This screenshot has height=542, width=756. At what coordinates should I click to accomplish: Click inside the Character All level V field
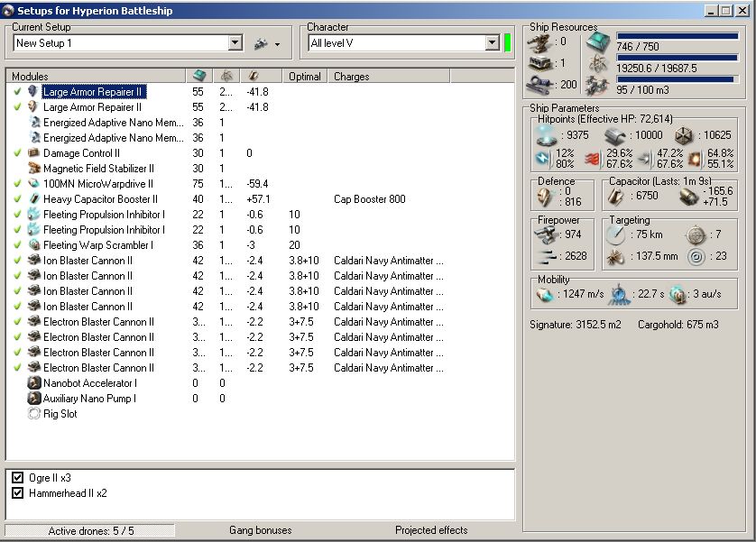396,43
